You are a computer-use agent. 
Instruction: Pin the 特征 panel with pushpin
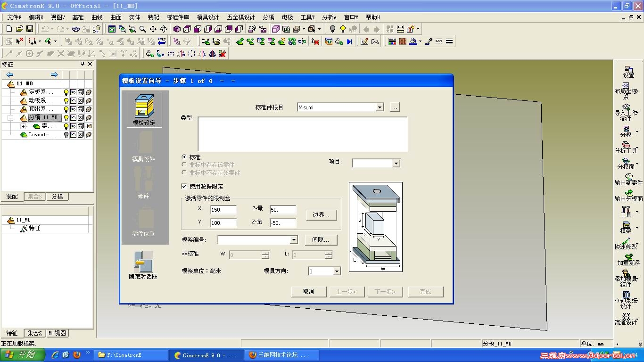click(83, 64)
